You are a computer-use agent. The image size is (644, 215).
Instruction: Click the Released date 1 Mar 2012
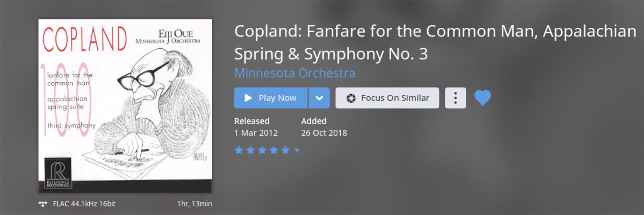pyautogui.click(x=256, y=133)
